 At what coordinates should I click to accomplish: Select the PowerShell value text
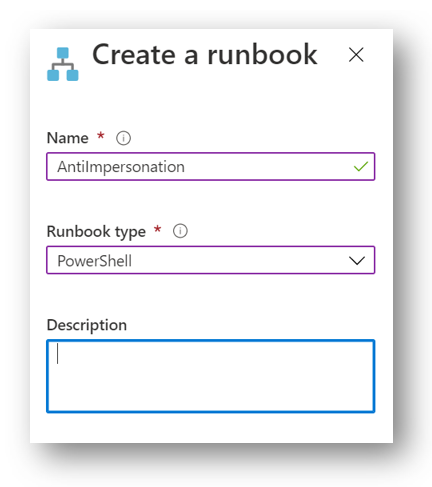coord(95,261)
